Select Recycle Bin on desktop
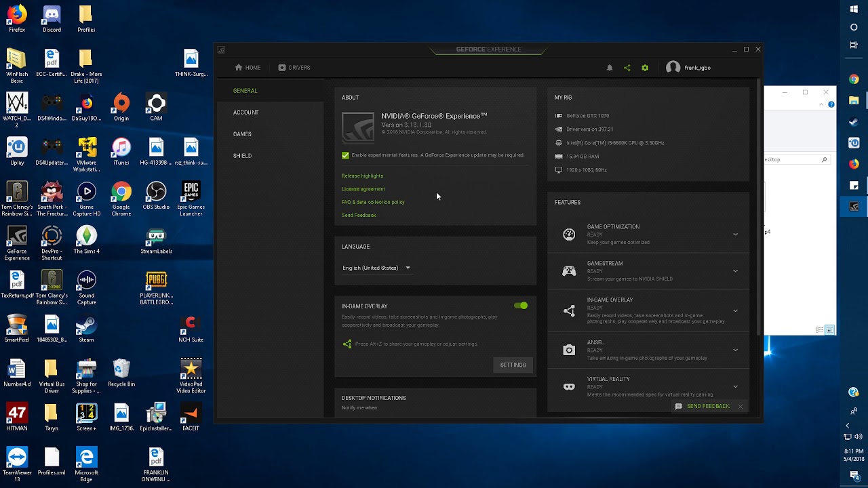 click(121, 373)
